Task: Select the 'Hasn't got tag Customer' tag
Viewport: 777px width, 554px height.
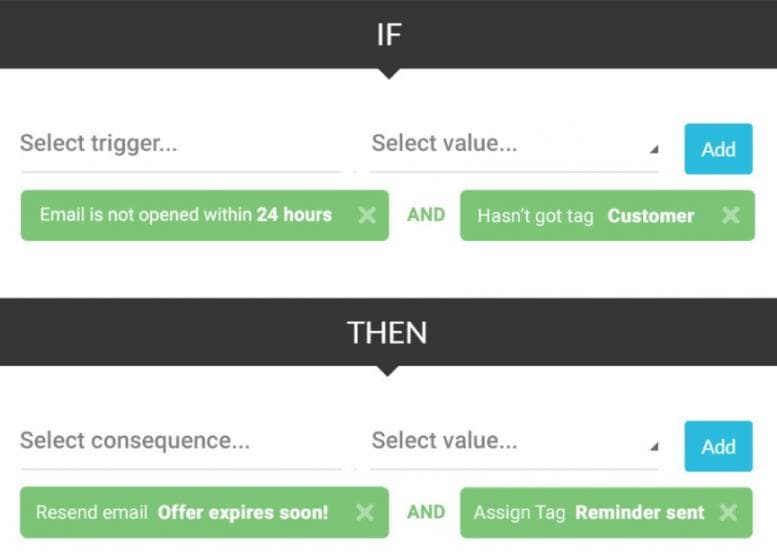Action: click(x=585, y=215)
